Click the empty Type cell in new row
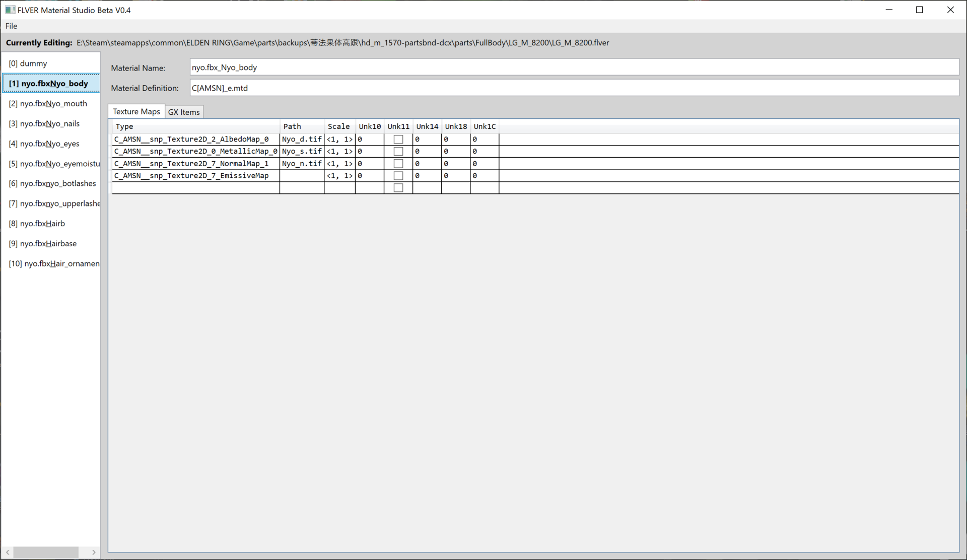The image size is (967, 560). coord(195,188)
